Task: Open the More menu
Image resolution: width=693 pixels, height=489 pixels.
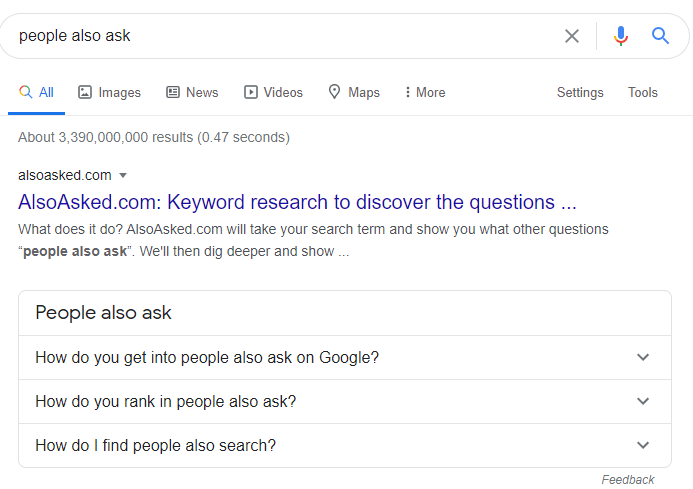Action: point(425,92)
